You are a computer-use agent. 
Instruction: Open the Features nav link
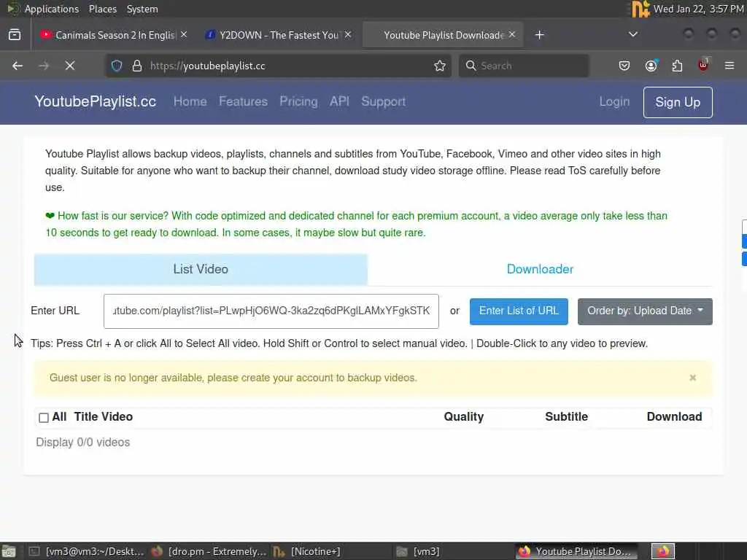[x=243, y=101]
